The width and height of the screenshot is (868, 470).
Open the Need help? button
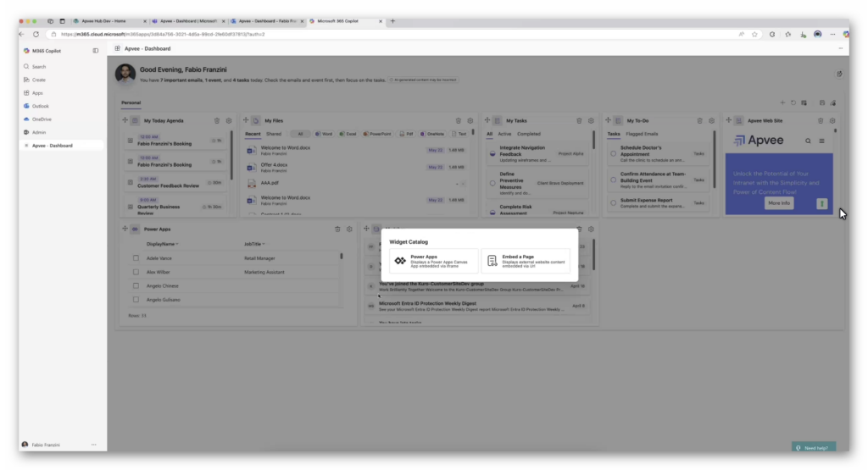pyautogui.click(x=813, y=448)
